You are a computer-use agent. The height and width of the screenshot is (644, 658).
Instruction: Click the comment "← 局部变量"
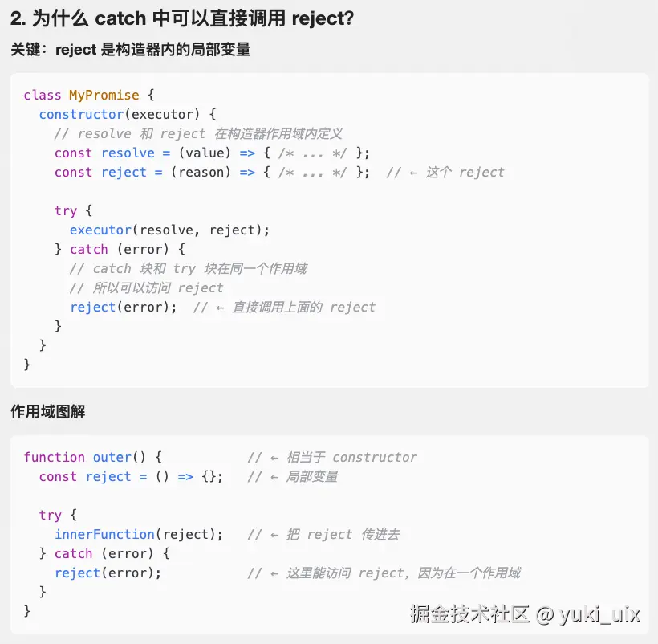tap(292, 476)
